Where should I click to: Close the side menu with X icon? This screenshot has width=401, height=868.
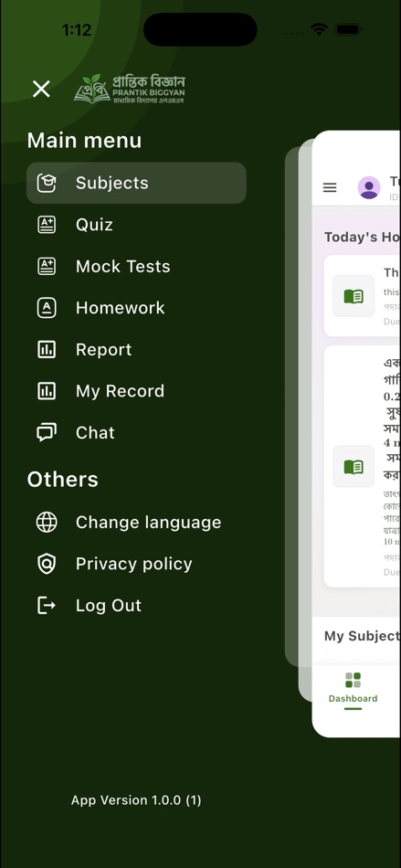[41, 89]
